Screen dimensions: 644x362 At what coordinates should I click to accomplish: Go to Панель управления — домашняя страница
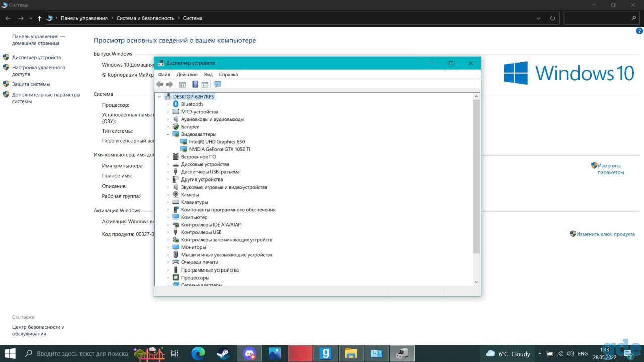click(x=39, y=40)
